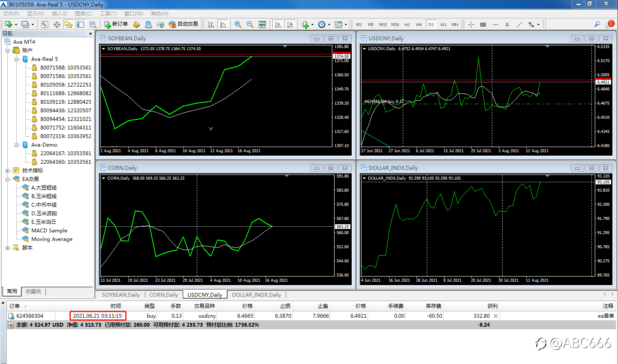Open the search magnifier icon
The height and width of the screenshot is (364, 618).
click(597, 24)
